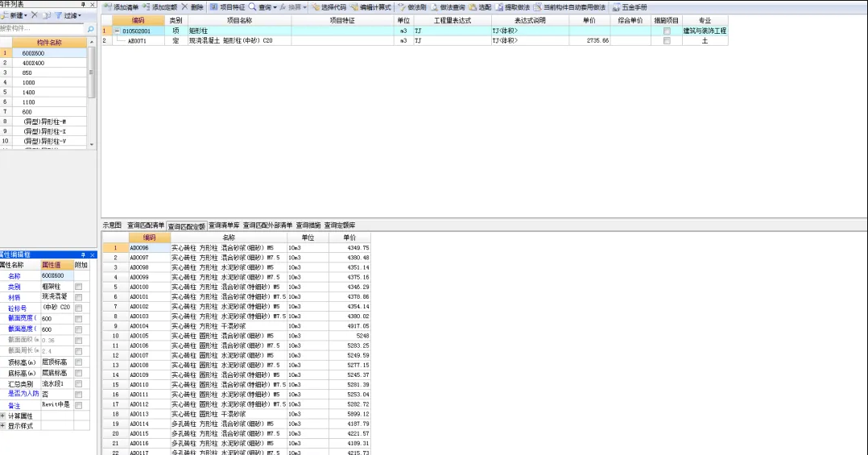Image resolution: width=868 pixels, height=455 pixels.
Task: Pin the 构件列表 panel
Action: click(x=84, y=4)
